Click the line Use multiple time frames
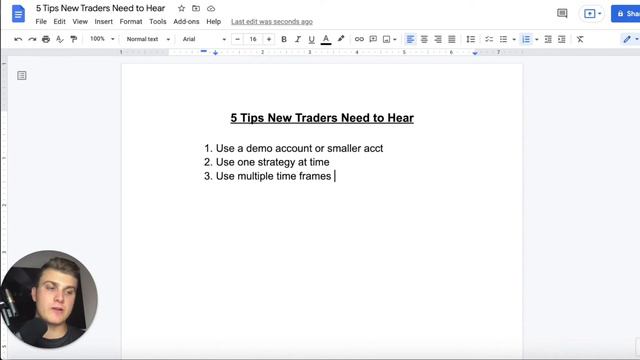The width and height of the screenshot is (640, 360). pos(273,176)
